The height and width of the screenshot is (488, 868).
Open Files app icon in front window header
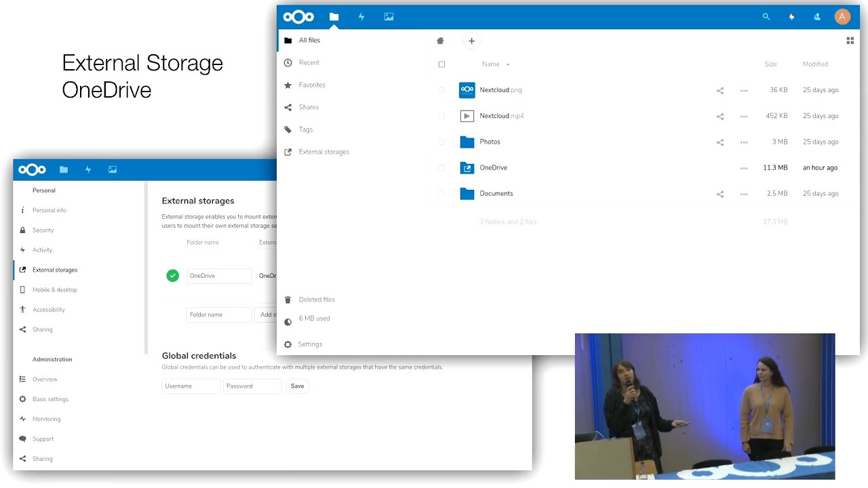pos(334,17)
